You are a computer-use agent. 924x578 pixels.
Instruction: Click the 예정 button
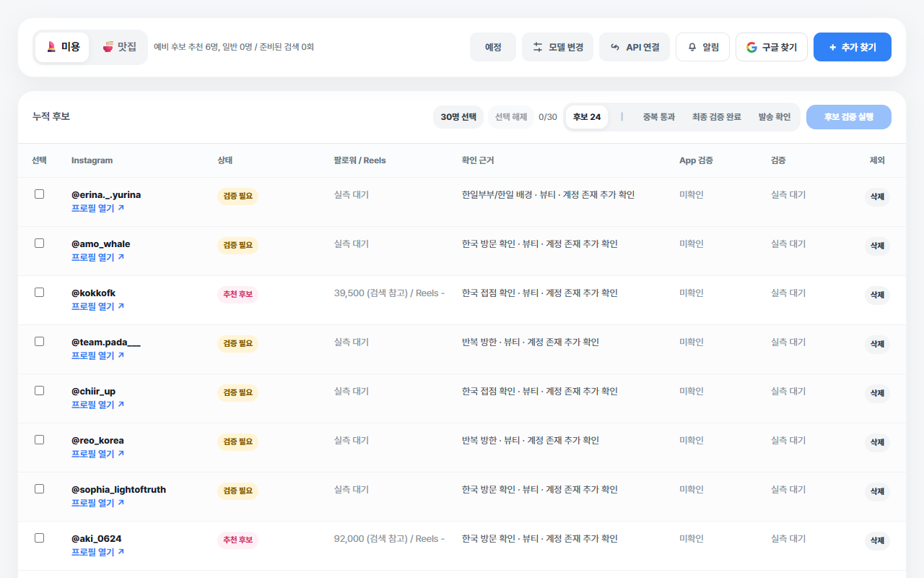point(493,47)
